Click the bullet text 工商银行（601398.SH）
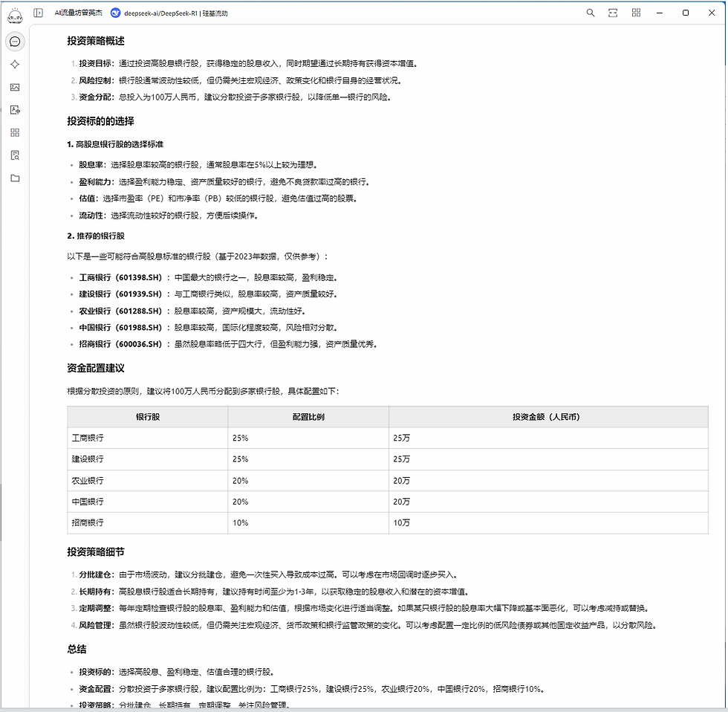The width and height of the screenshot is (728, 712). coord(120,278)
